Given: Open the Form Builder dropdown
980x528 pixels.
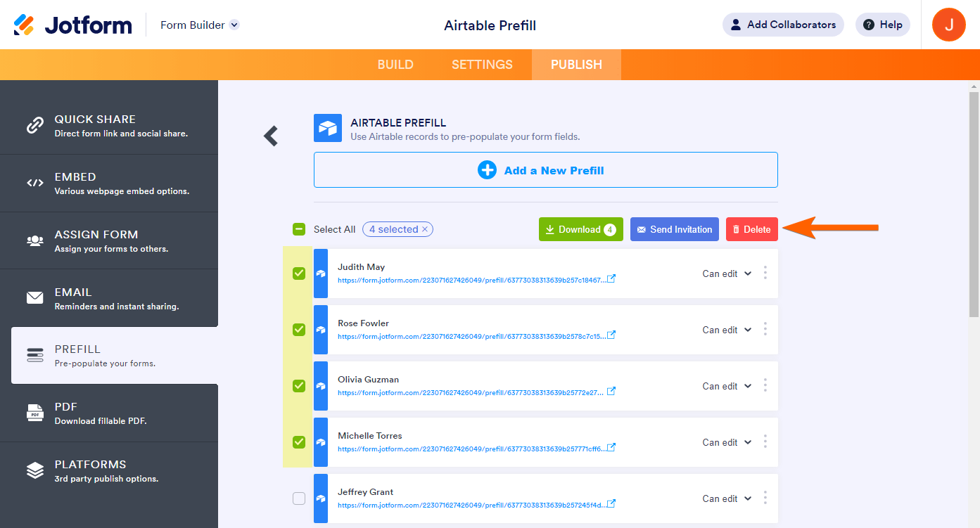Looking at the screenshot, I should click(x=200, y=25).
